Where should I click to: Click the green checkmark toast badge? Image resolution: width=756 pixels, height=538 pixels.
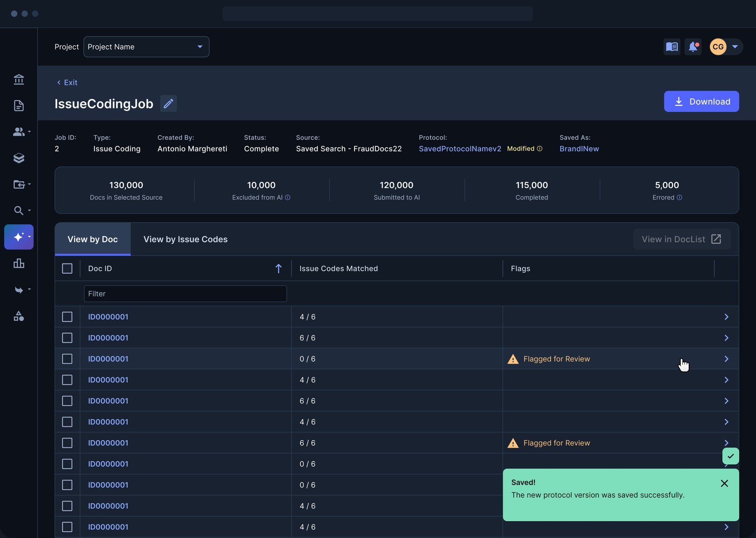pos(731,456)
